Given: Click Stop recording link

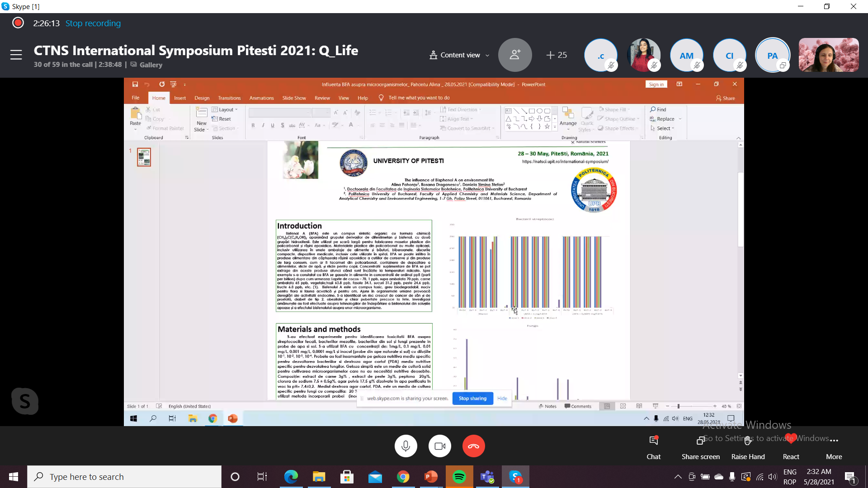Looking at the screenshot, I should pyautogui.click(x=93, y=23).
